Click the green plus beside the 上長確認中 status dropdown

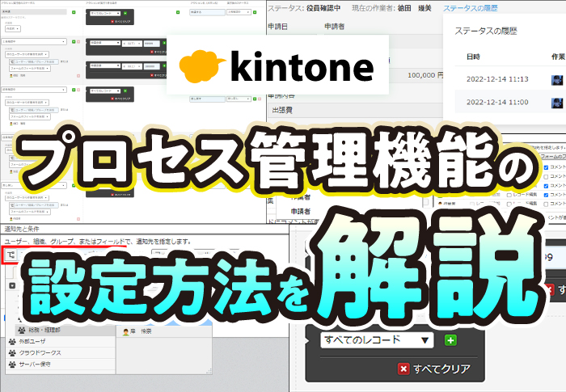pos(74,42)
